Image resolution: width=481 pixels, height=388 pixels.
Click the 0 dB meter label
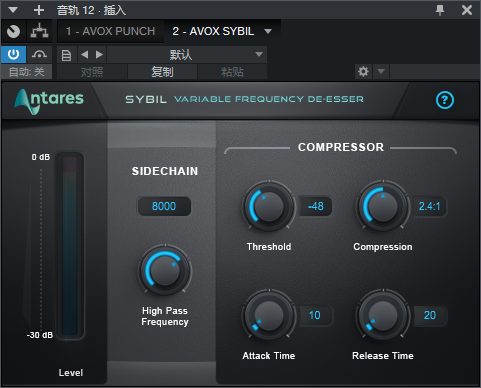40,157
